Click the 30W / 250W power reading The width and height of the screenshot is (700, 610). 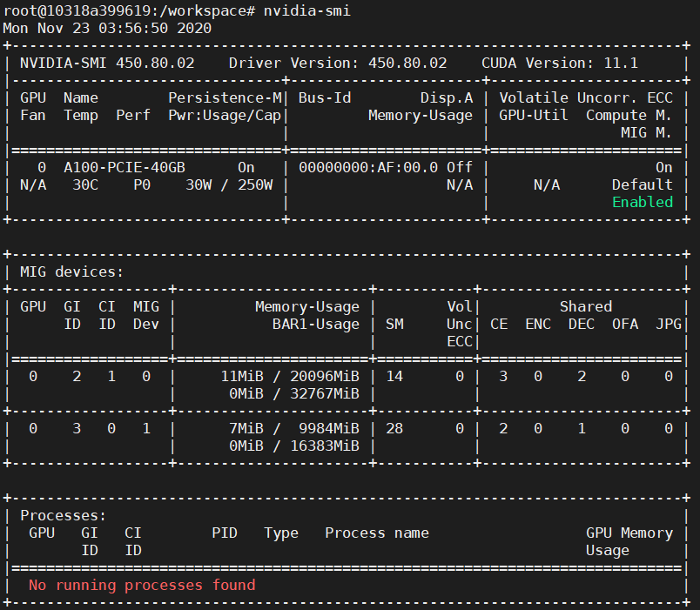tap(229, 184)
